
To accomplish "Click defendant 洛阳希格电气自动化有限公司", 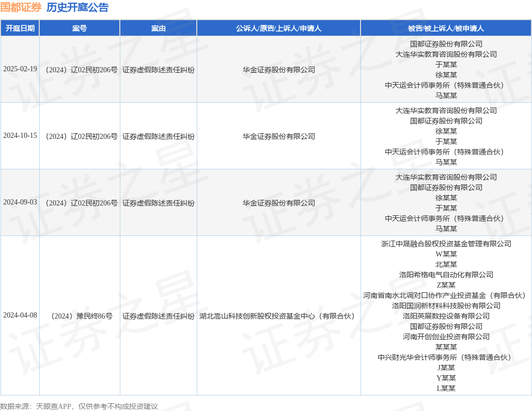I will tap(446, 275).
